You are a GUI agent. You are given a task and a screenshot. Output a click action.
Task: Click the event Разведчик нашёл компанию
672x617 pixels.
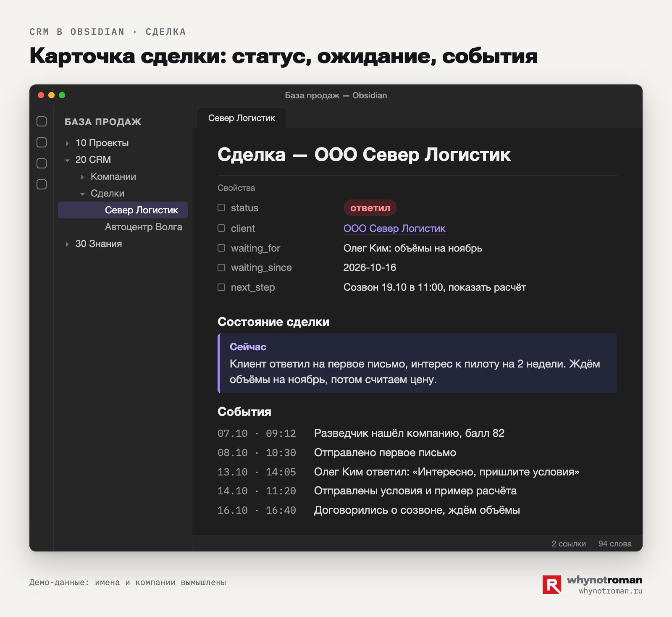coord(409,433)
